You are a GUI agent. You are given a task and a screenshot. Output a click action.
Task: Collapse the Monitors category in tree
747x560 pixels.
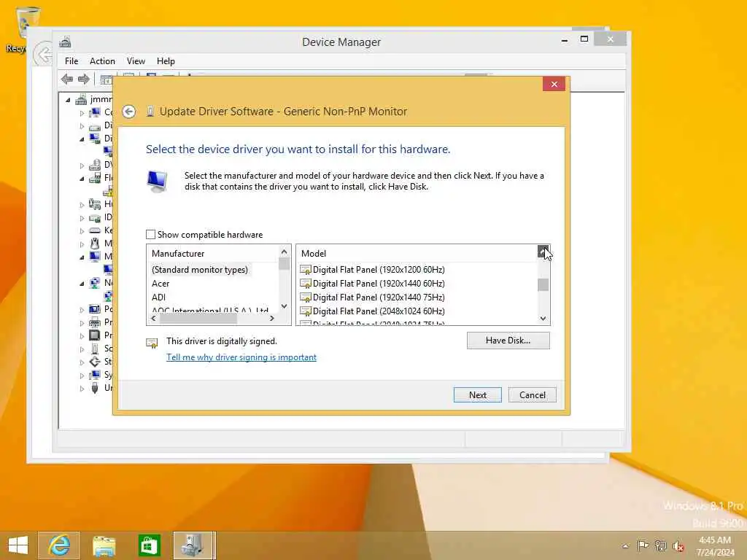(82, 257)
